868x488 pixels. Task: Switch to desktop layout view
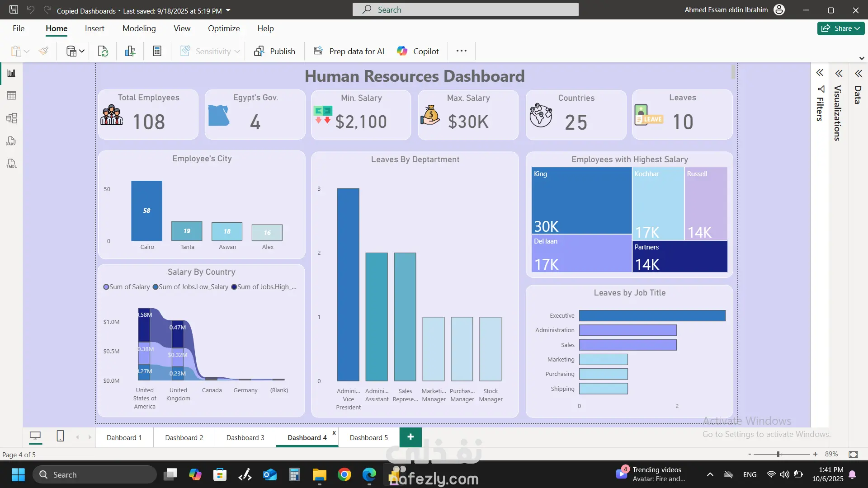pos(35,436)
